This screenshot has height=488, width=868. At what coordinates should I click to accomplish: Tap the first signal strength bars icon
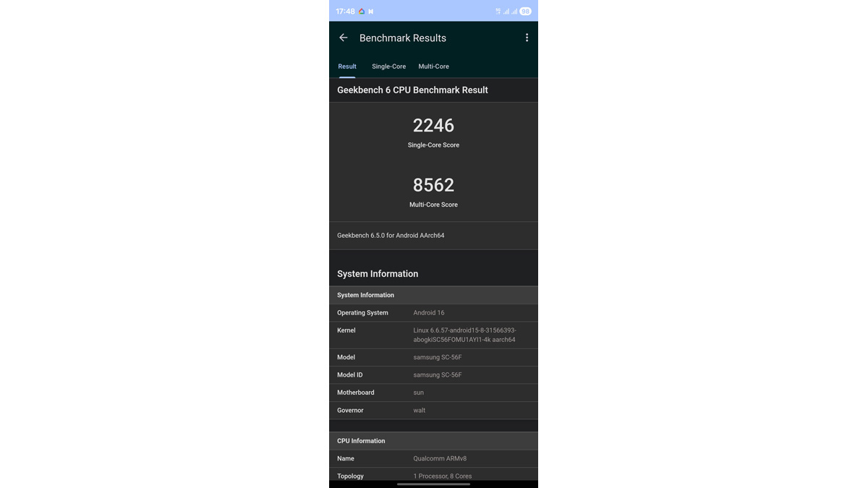(506, 12)
